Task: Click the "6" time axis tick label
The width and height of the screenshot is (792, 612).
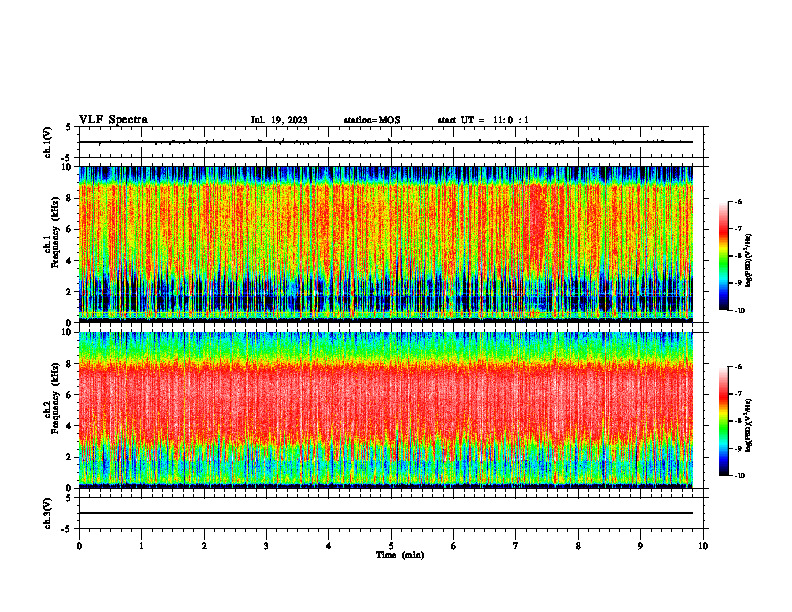Action: click(x=454, y=546)
